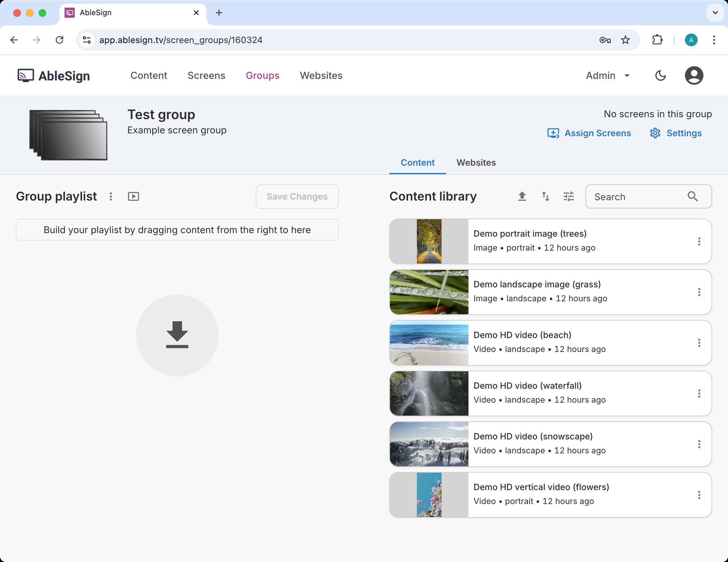This screenshot has height=562, width=728.
Task: Click the Search input field
Action: [x=637, y=197]
